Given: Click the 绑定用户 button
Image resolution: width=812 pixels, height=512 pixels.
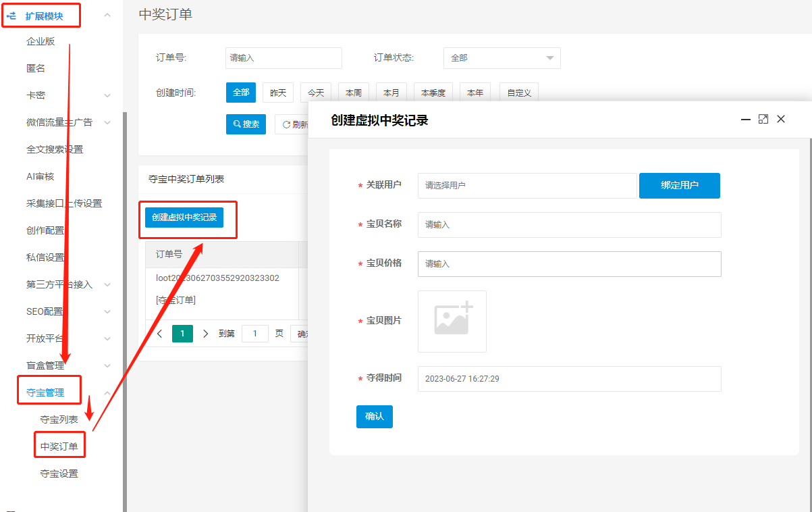Looking at the screenshot, I should (680, 186).
